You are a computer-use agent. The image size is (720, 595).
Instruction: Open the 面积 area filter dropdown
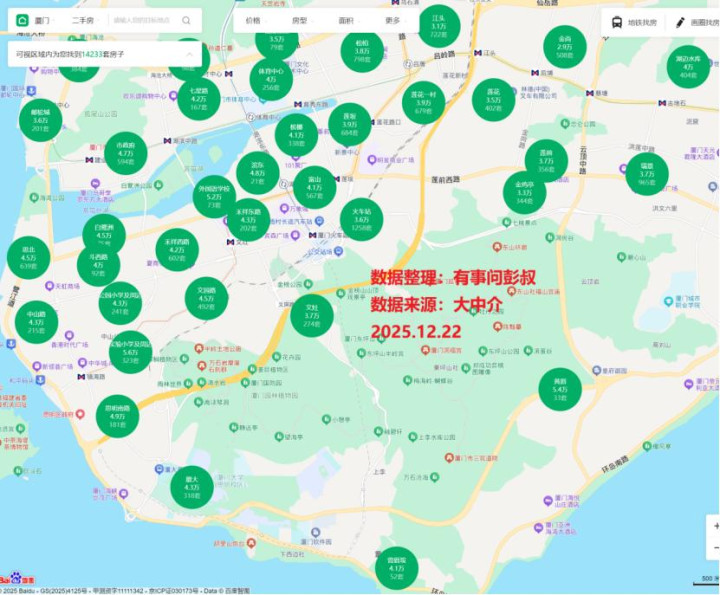click(349, 21)
